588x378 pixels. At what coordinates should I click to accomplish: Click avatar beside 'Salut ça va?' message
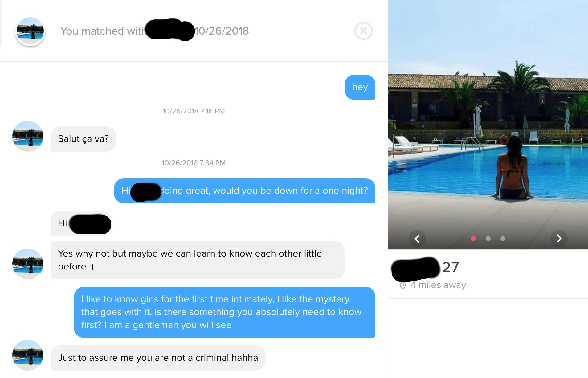(x=28, y=136)
